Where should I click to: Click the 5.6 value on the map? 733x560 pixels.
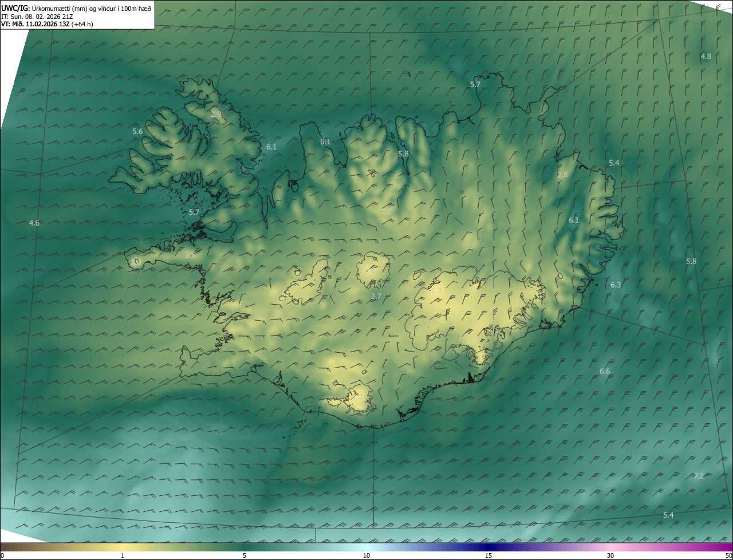click(137, 131)
